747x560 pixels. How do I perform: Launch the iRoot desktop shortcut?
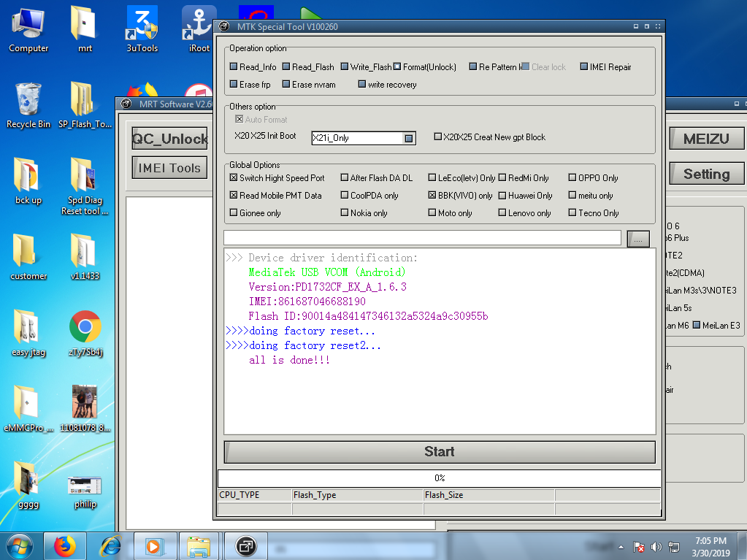click(199, 29)
